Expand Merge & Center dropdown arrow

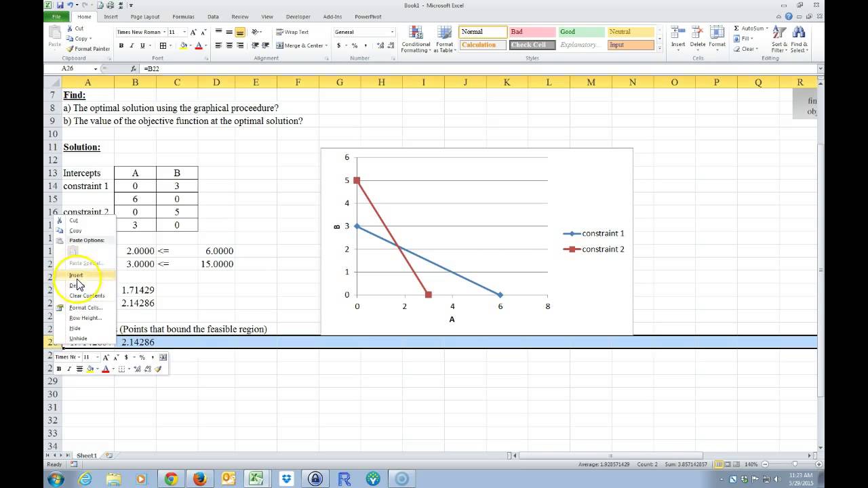[x=327, y=45]
